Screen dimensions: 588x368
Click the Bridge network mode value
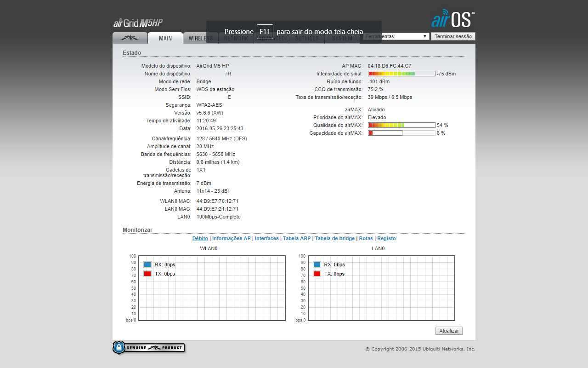pos(204,81)
